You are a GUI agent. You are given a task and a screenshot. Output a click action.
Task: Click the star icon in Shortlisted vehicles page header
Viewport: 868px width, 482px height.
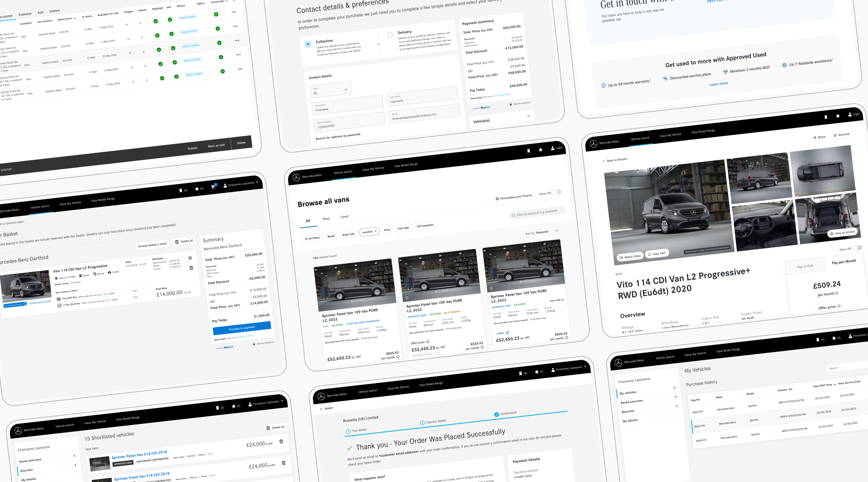pos(234,406)
